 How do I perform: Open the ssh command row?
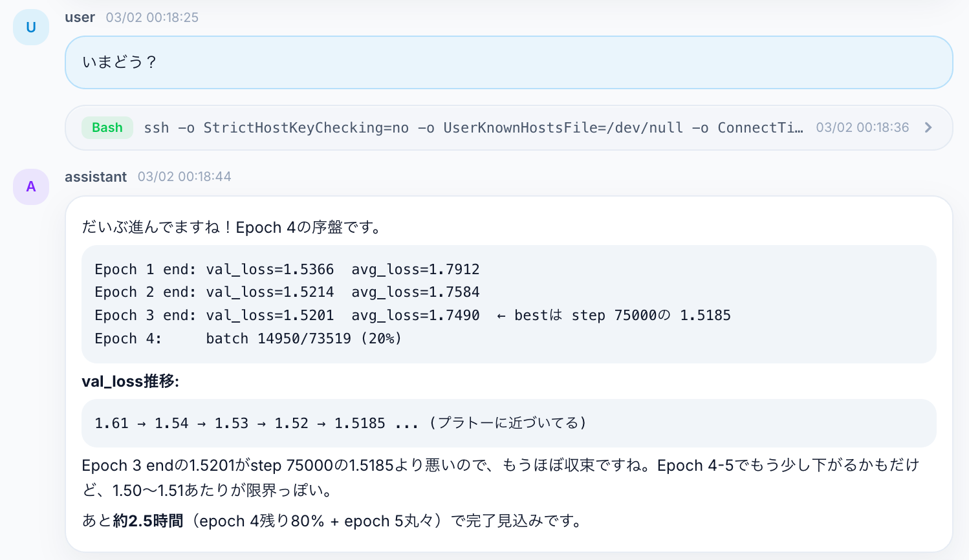pyautogui.click(x=472, y=128)
